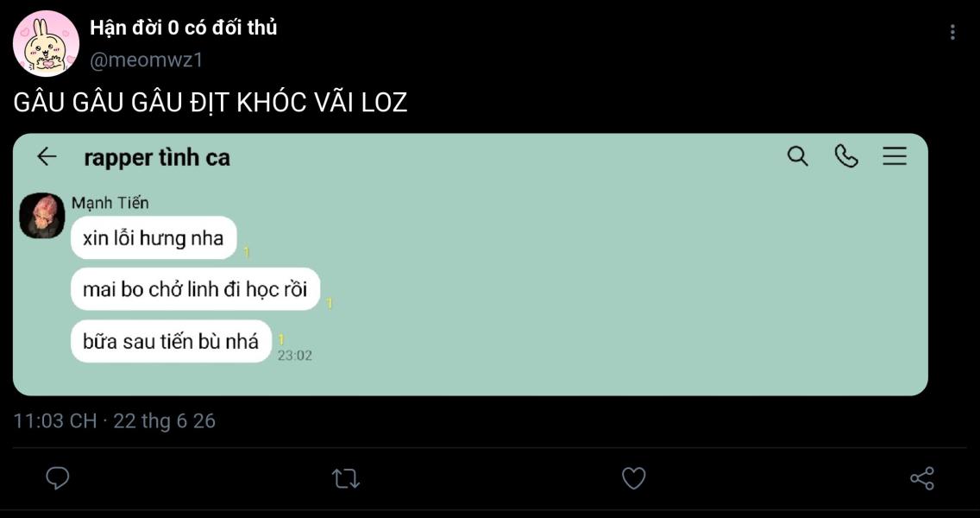Tap the search magnifier in the chat header
Screen dimensions: 980x518
point(797,156)
